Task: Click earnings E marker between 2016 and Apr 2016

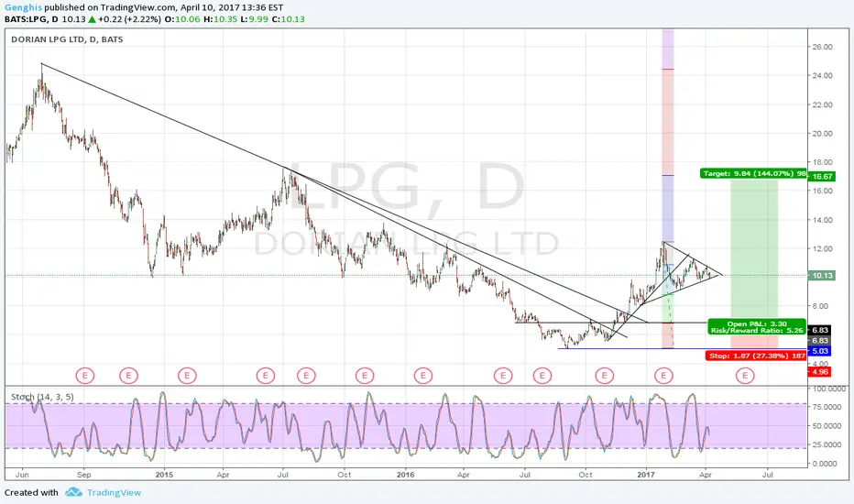Action: click(x=422, y=376)
